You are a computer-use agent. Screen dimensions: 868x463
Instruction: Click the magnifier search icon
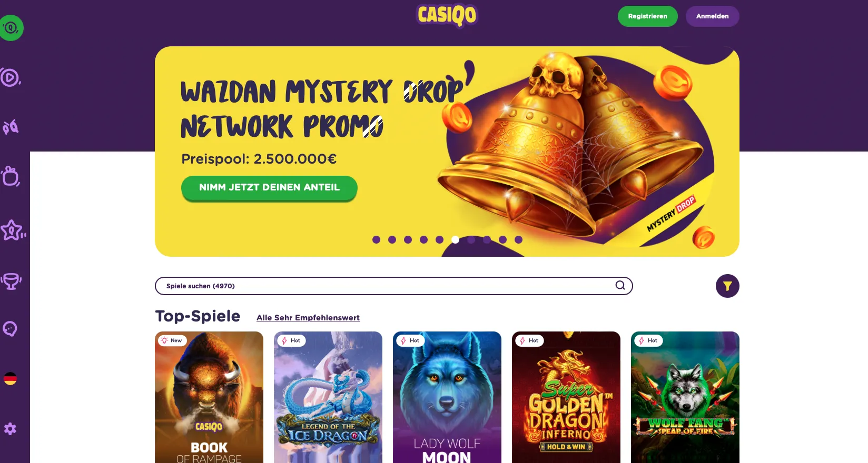(620, 285)
